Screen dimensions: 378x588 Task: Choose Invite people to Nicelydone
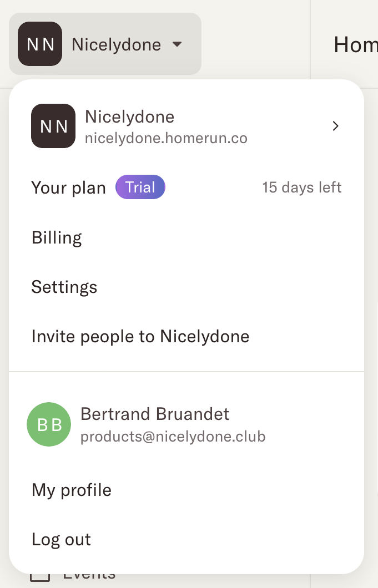point(140,336)
